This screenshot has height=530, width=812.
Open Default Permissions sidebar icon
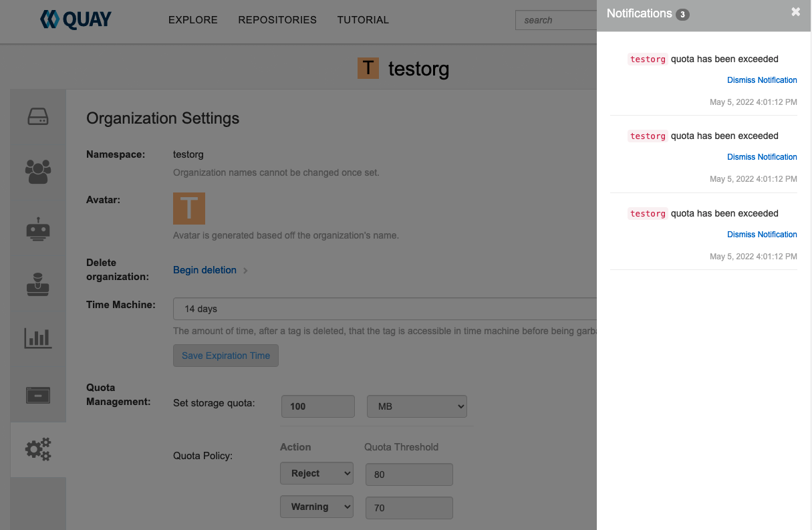click(38, 284)
